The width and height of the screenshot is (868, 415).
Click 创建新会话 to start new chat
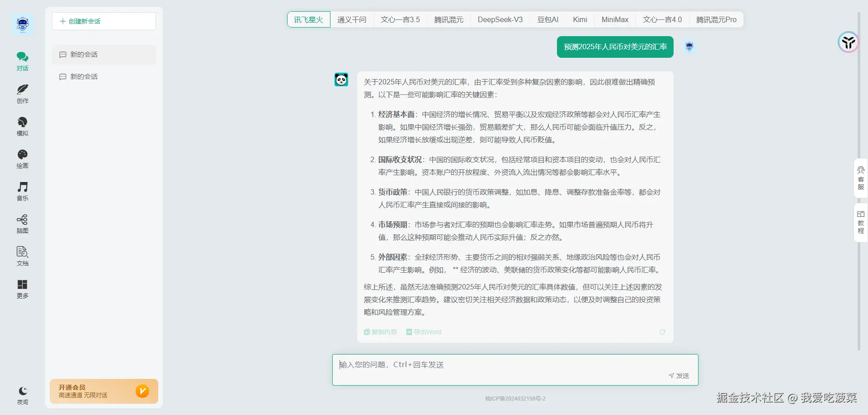coord(104,21)
